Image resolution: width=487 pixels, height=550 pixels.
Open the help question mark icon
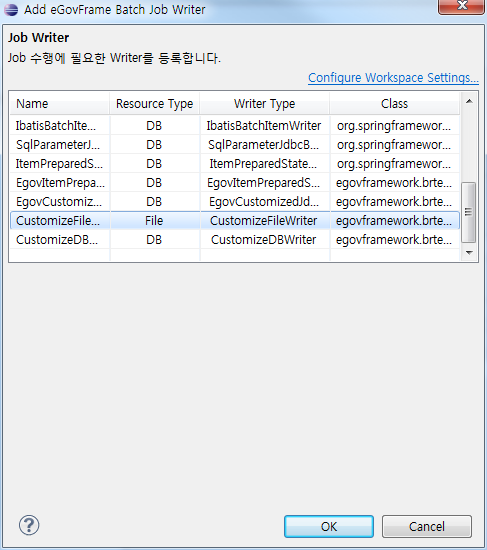point(29,525)
